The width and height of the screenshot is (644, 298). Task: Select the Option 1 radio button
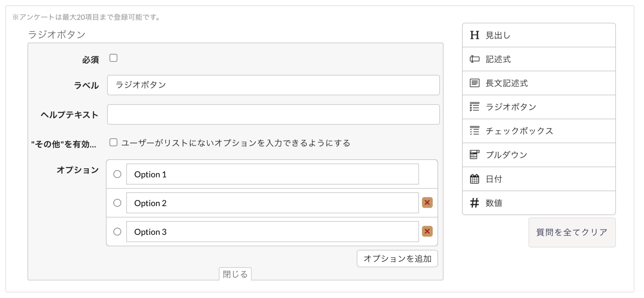(117, 174)
